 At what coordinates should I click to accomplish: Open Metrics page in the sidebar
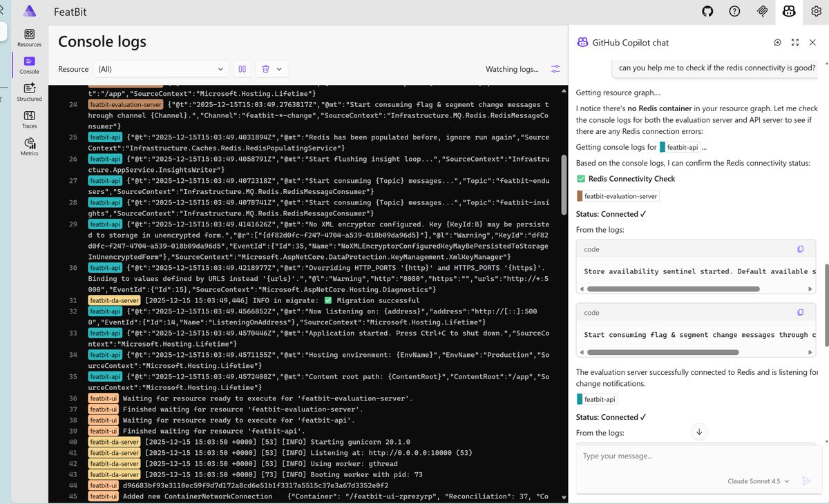pyautogui.click(x=29, y=147)
